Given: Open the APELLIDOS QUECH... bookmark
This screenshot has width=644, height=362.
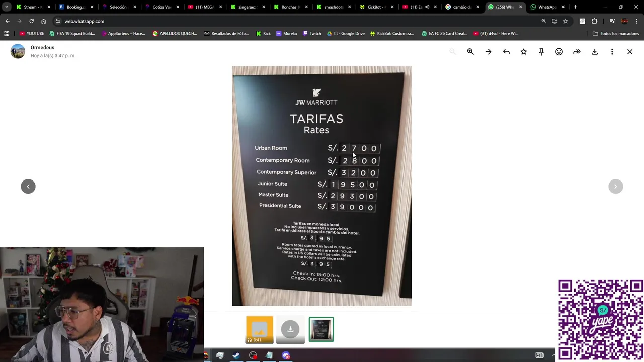Looking at the screenshot, I should 175,34.
